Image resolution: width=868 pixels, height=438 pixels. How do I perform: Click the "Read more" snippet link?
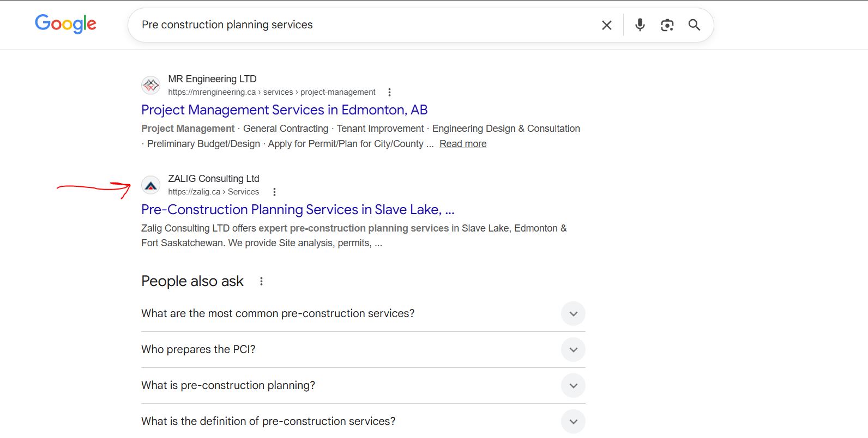coord(463,144)
